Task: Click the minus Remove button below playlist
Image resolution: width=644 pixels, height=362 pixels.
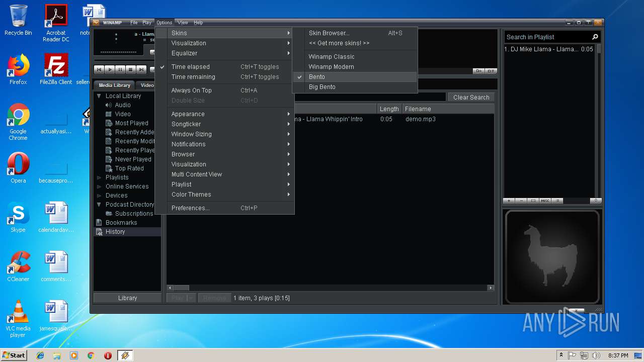Action: pyautogui.click(x=521, y=201)
